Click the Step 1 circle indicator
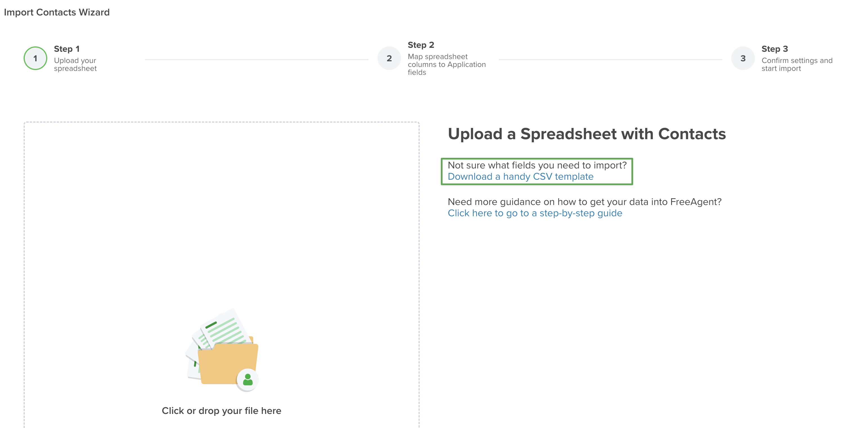 click(x=35, y=58)
